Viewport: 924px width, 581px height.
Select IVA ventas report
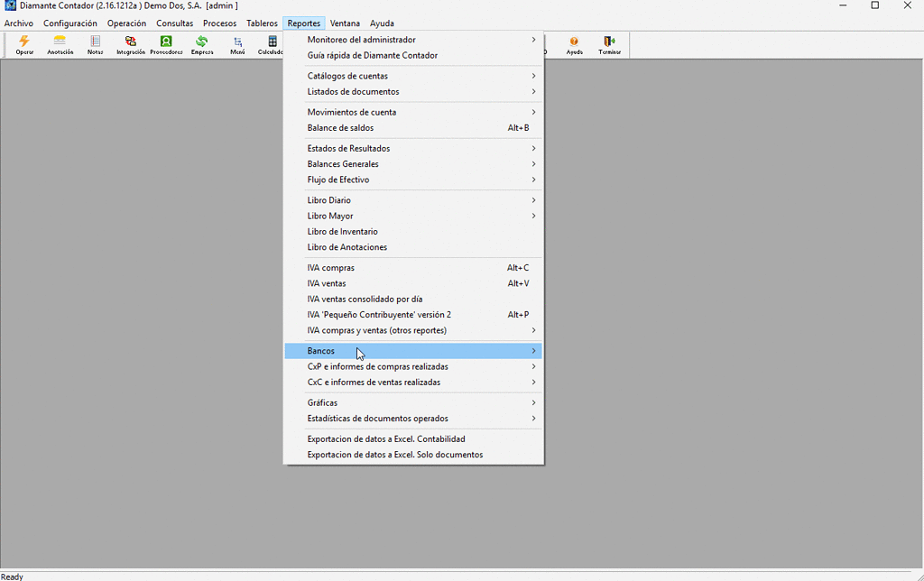click(x=413, y=283)
